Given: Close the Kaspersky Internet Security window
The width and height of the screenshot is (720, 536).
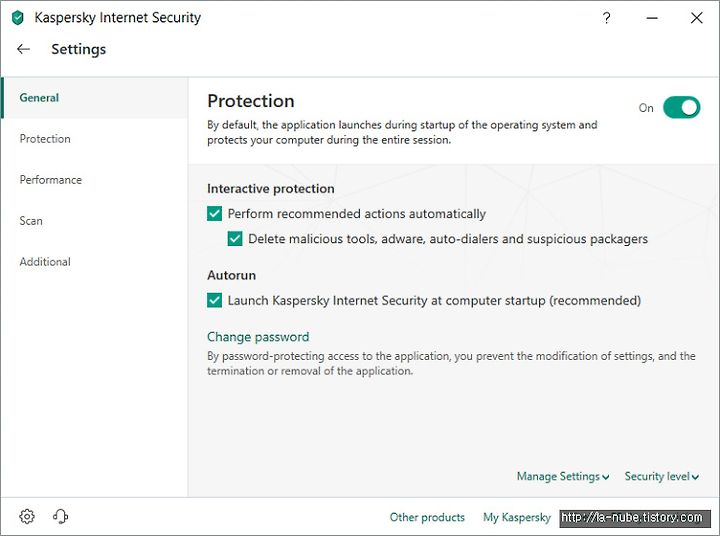Looking at the screenshot, I should (697, 18).
